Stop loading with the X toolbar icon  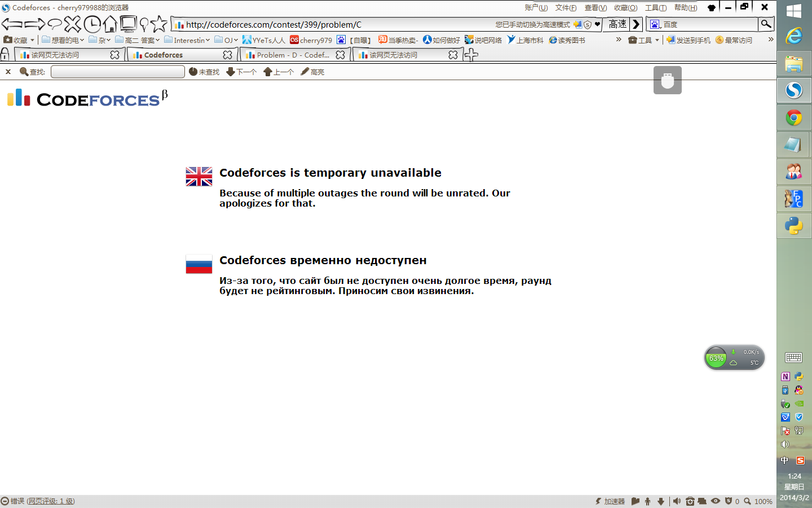73,24
